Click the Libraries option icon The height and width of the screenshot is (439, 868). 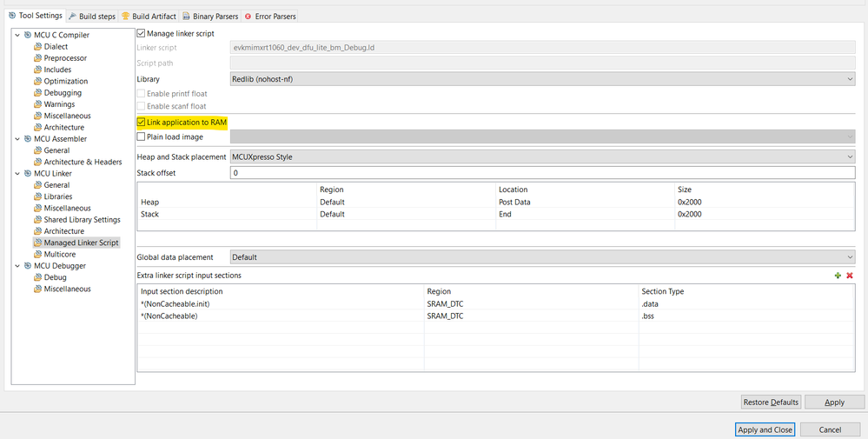pos(37,196)
